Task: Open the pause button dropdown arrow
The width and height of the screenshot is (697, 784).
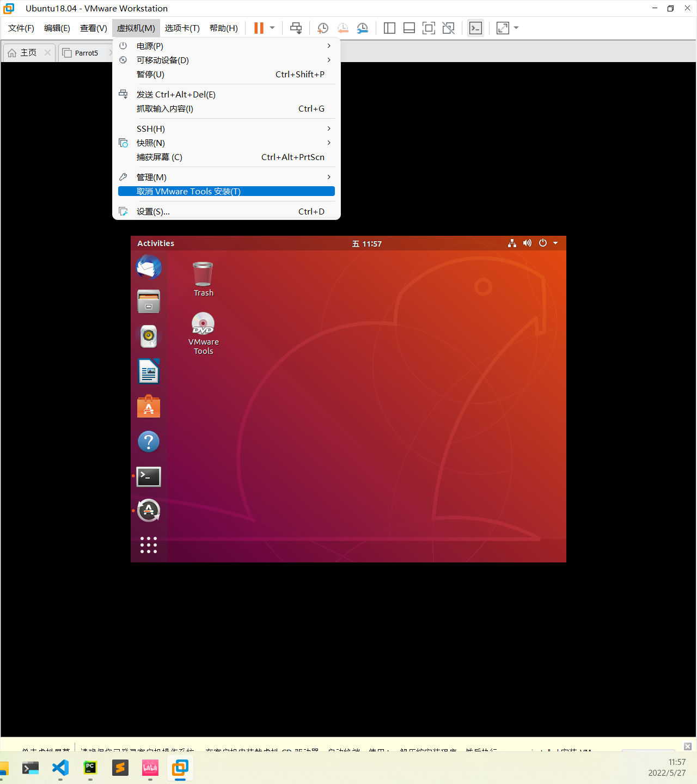Action: 272,28
